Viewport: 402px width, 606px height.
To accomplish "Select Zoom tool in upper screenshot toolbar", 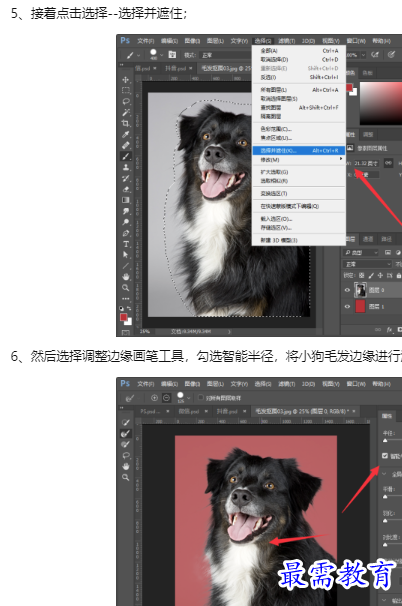I will point(126,288).
